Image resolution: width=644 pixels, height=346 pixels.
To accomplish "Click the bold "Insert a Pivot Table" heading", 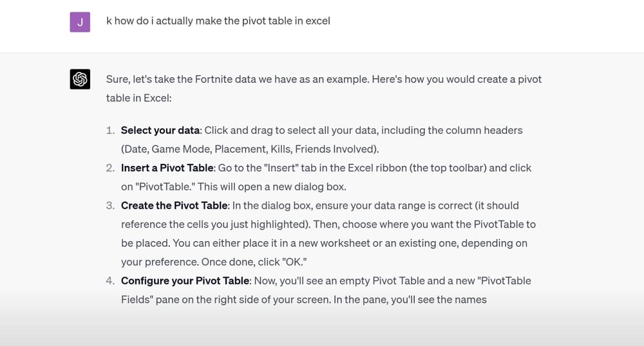I will point(167,168).
